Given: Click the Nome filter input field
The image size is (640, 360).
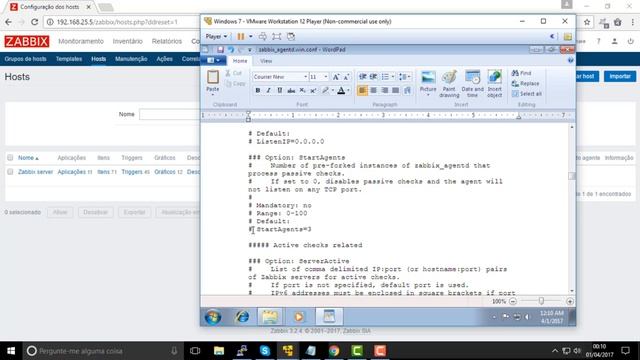Looking at the screenshot, I should (x=169, y=114).
